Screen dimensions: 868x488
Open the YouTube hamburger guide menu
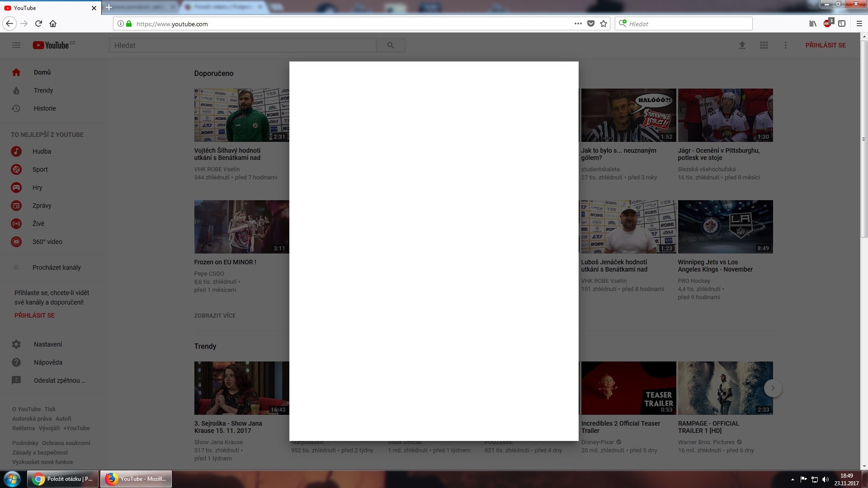point(16,45)
